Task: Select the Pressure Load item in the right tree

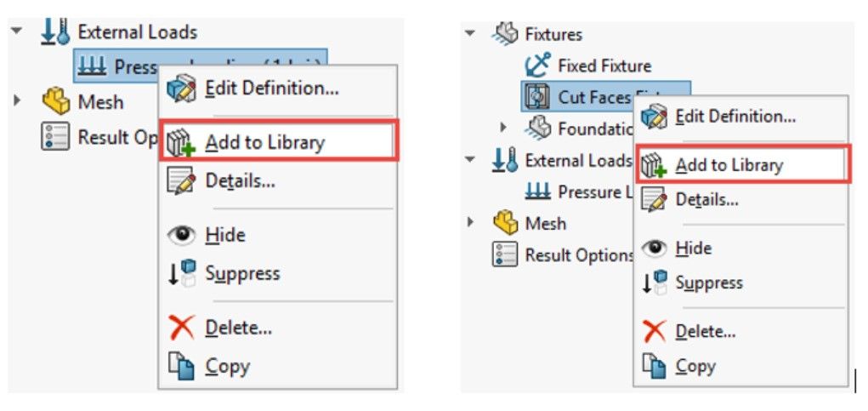Action: [578, 192]
